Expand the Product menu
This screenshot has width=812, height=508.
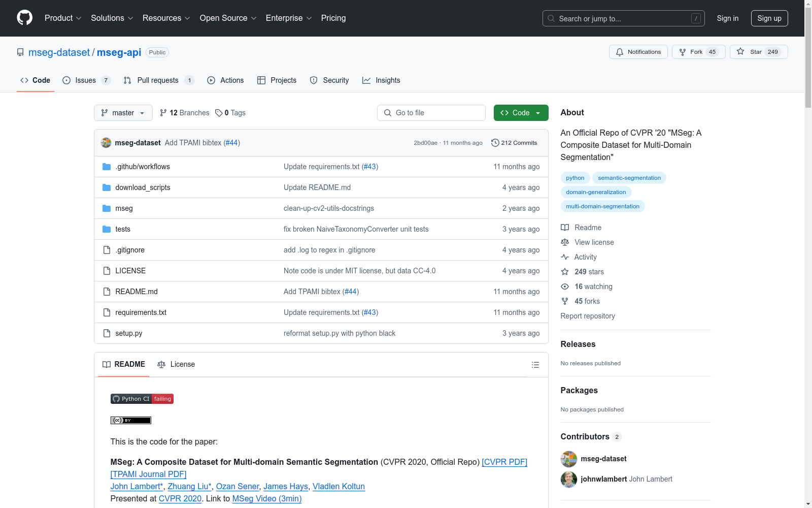[63, 18]
